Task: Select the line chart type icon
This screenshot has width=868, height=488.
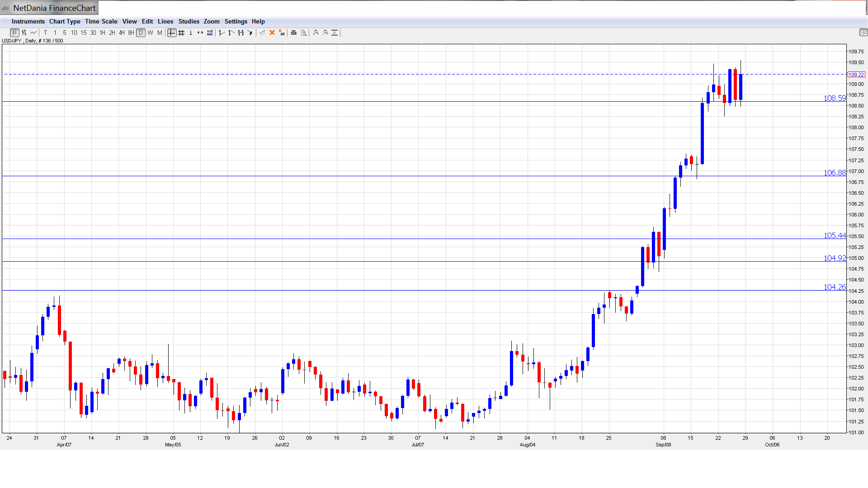Action: (x=33, y=33)
